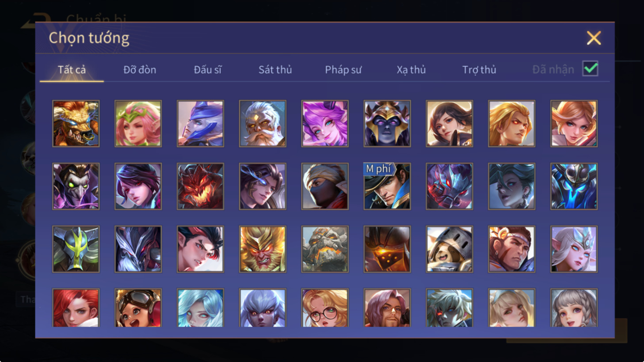Choose the purple-haired girl hero portrait
Screen dimensions: 644x362
pyautogui.click(x=325, y=123)
